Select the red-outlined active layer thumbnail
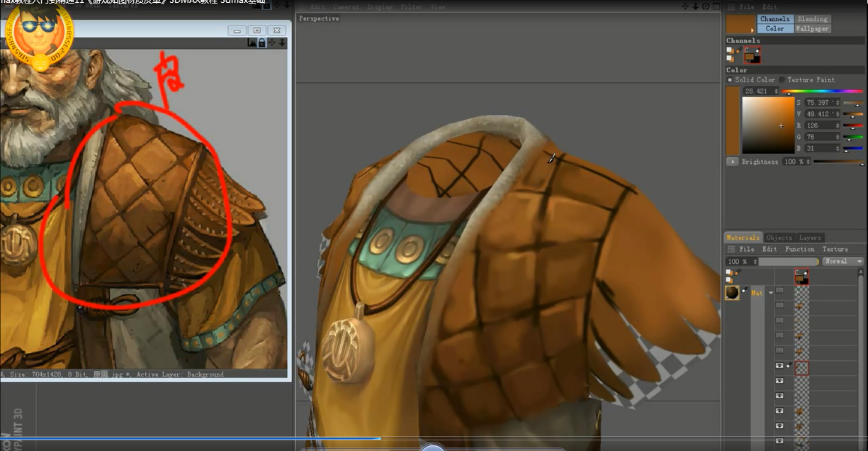868x451 pixels. tap(801, 367)
